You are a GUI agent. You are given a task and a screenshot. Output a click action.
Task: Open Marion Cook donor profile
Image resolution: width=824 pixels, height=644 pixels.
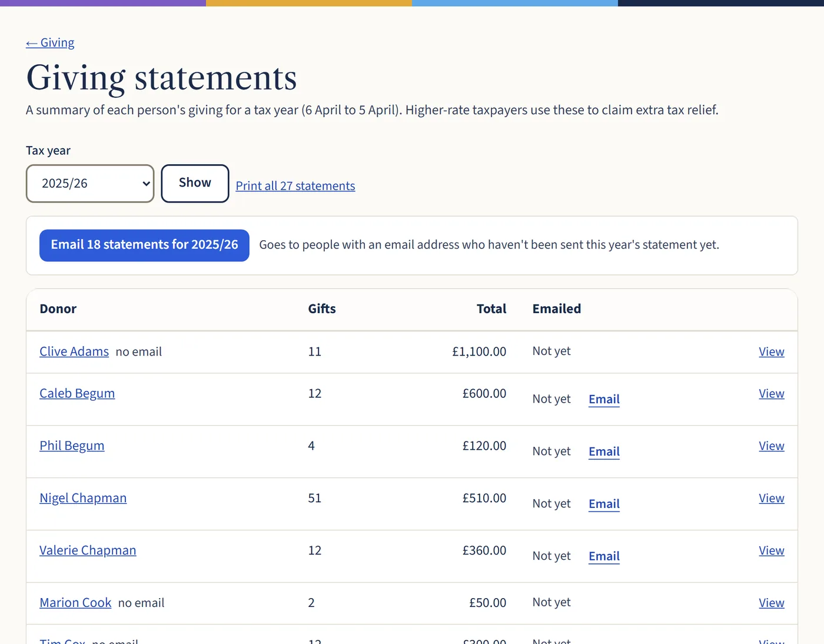[75, 603]
